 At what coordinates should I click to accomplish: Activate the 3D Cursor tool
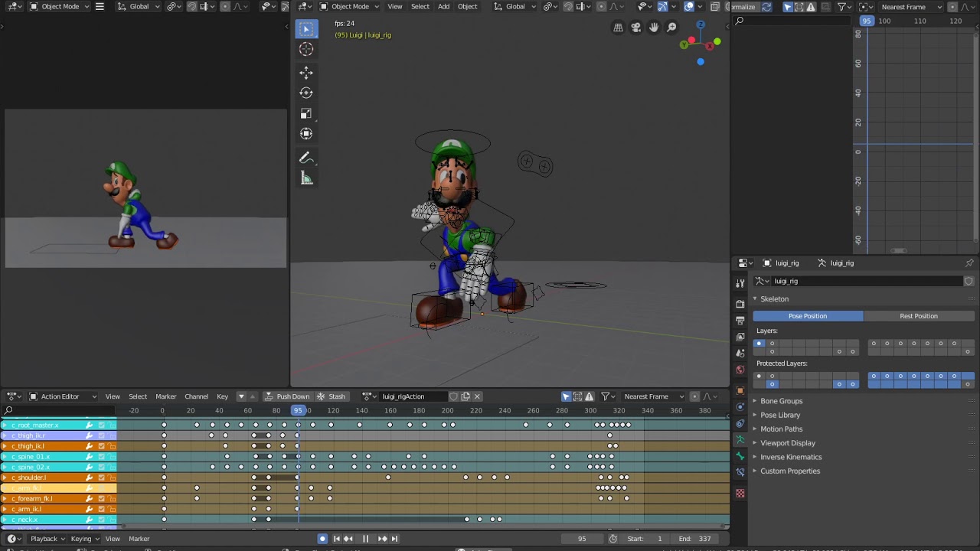click(x=306, y=50)
